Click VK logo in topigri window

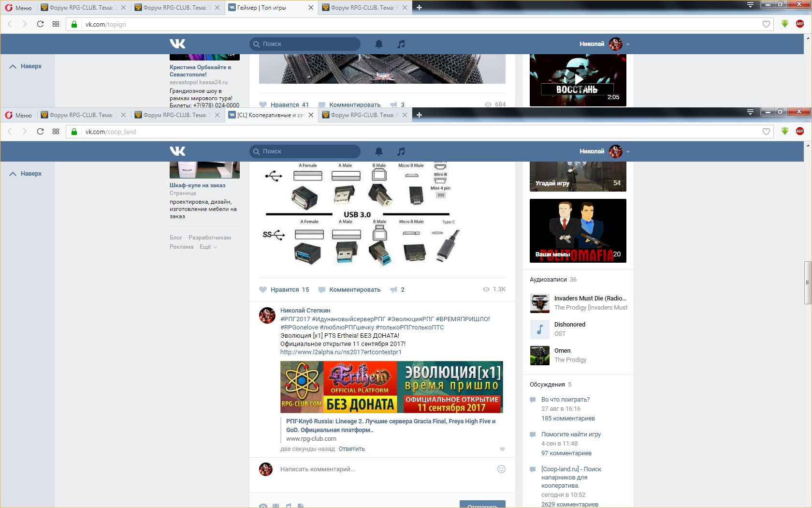click(177, 44)
